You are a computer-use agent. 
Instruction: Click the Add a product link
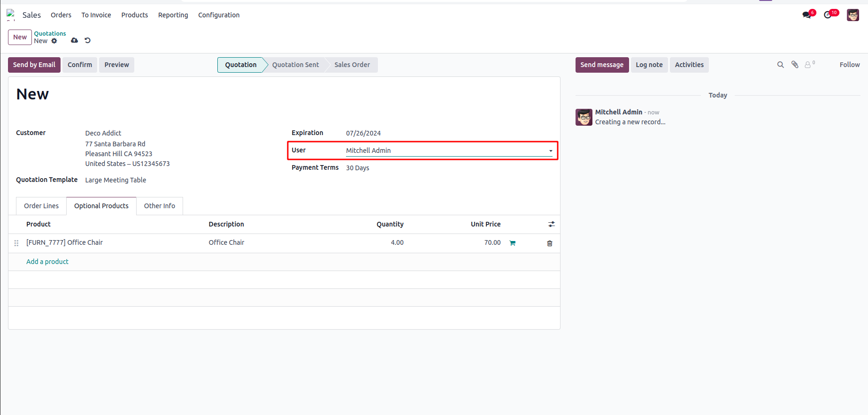(x=47, y=262)
